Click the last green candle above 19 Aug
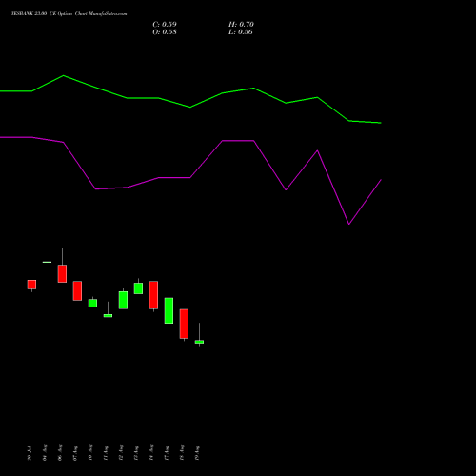This screenshot has width=476, height=476. 199,342
